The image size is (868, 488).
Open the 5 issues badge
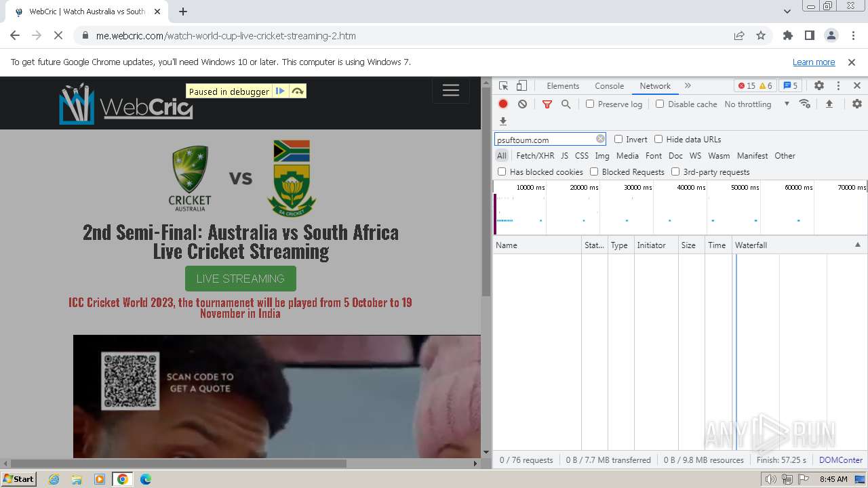[790, 86]
